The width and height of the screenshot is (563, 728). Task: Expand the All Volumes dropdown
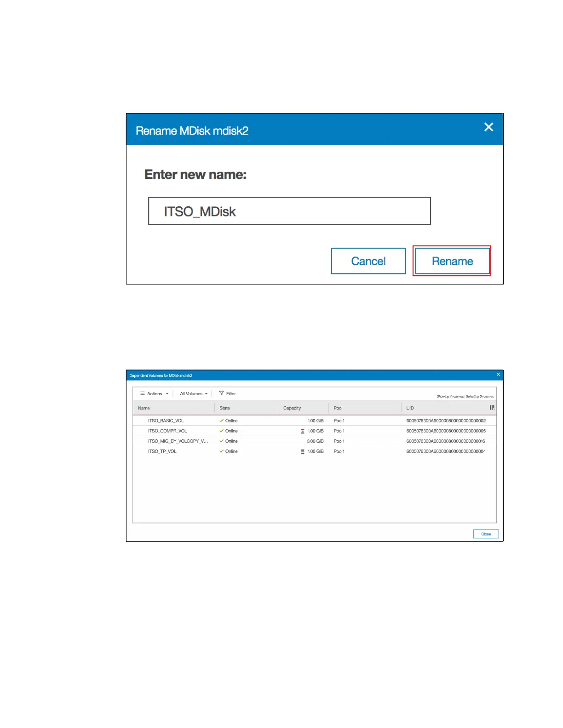194,394
